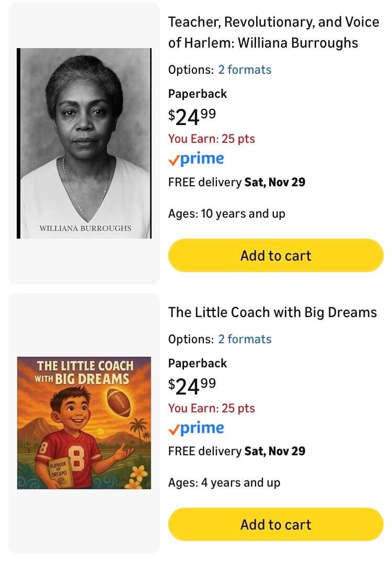Click the Prime logo on the Burroughs listing
392x562 pixels.
click(x=197, y=160)
